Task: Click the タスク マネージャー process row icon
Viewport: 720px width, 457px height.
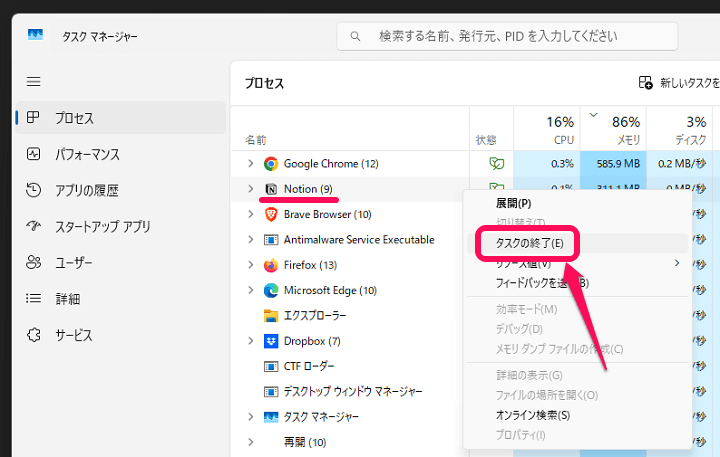Action: [x=271, y=417]
